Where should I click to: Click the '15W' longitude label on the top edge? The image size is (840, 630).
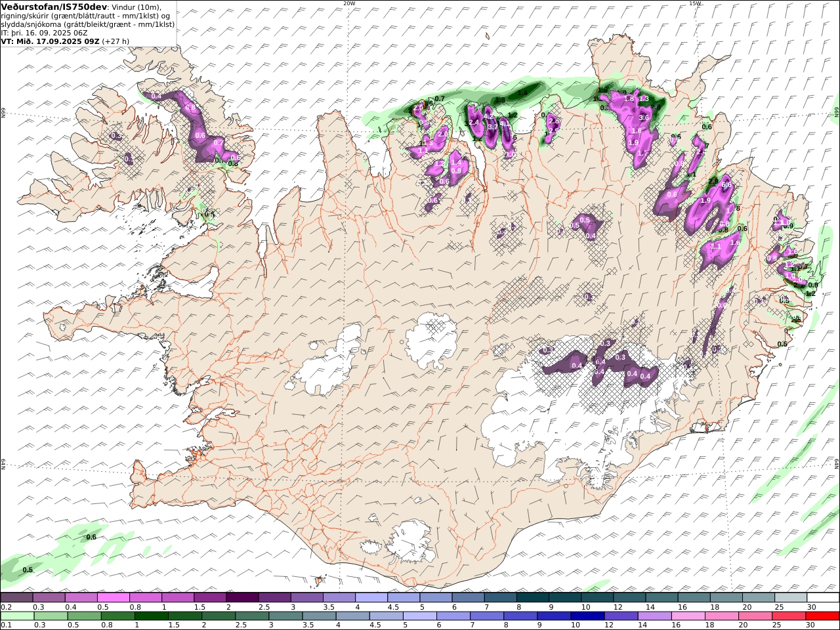pyautogui.click(x=695, y=3)
